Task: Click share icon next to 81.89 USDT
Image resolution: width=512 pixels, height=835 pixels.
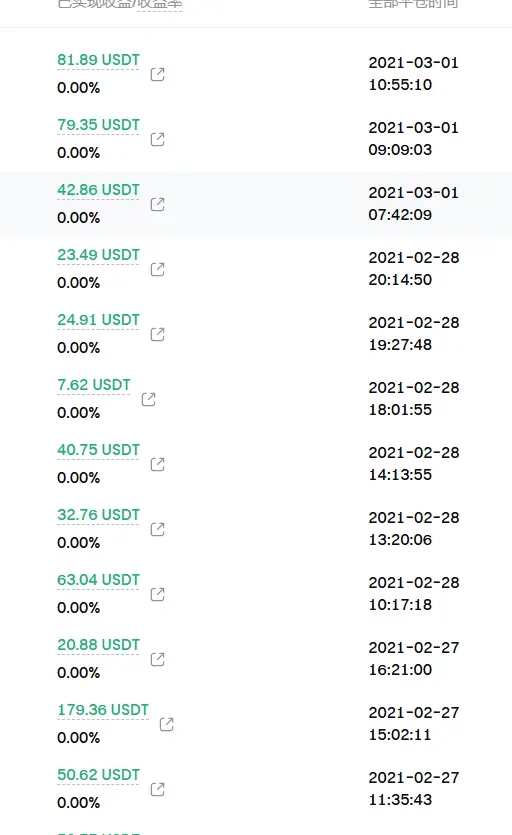Action: (158, 74)
